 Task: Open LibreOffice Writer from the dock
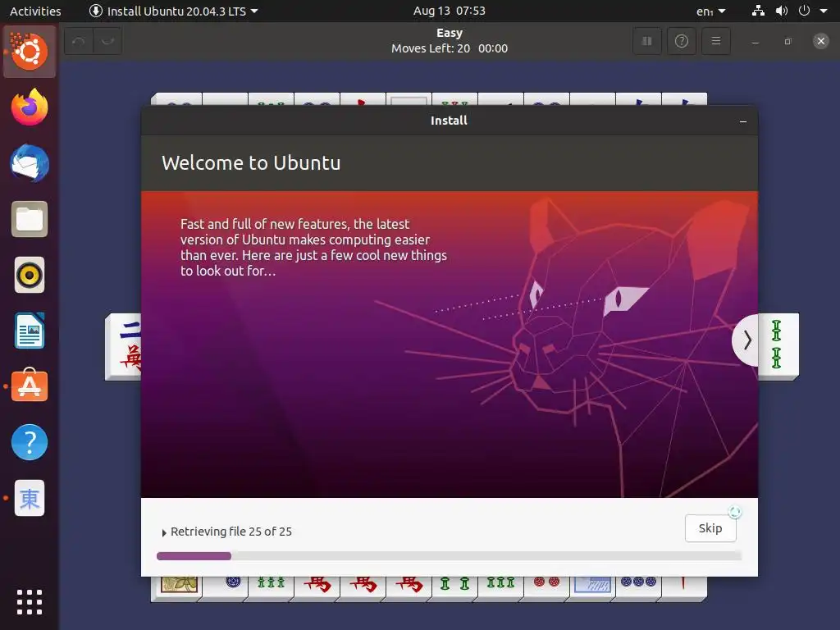(30, 331)
